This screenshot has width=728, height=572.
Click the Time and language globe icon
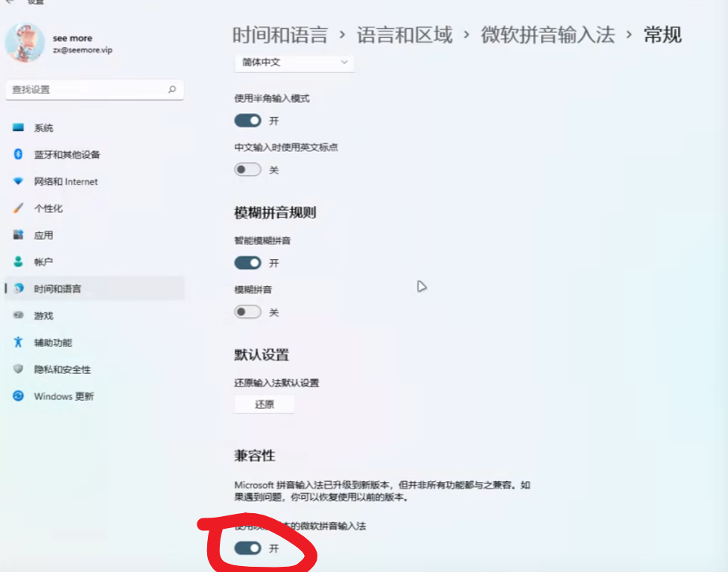coord(19,288)
